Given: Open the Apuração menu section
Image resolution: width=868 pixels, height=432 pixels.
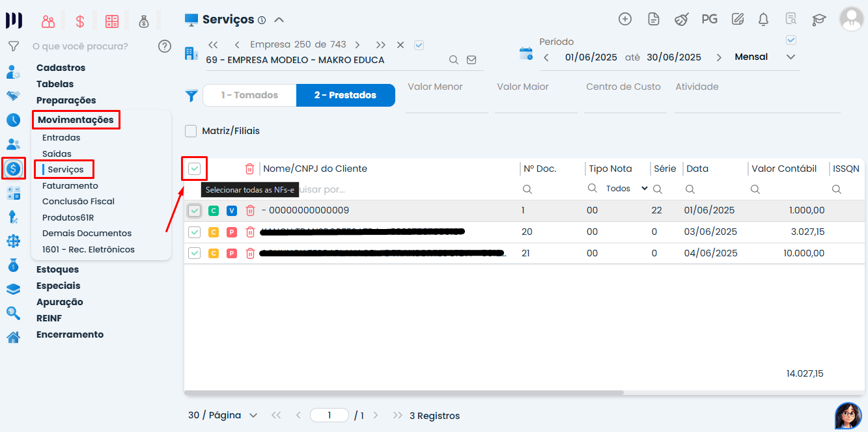Looking at the screenshot, I should [60, 302].
